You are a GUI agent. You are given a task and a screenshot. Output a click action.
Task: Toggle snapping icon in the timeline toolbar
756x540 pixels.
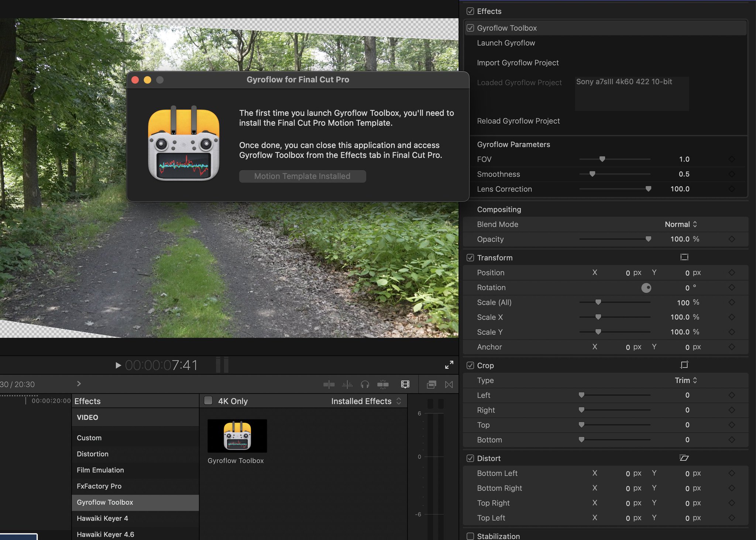tap(383, 384)
